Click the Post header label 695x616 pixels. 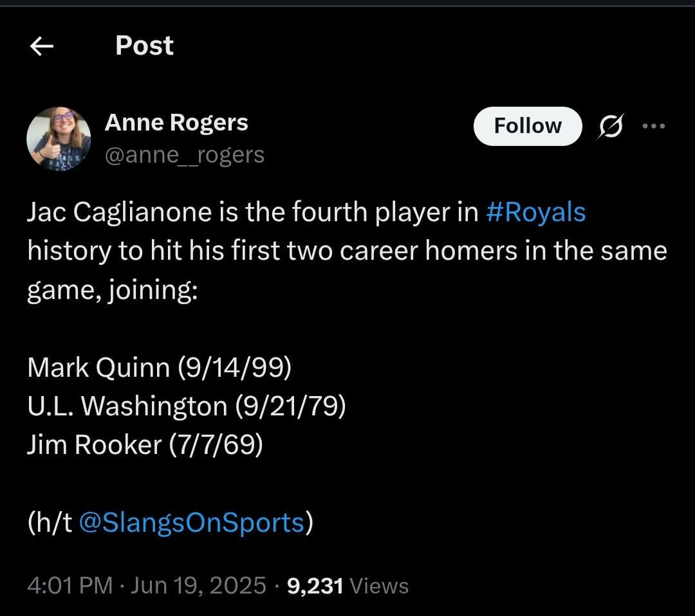pos(144,45)
